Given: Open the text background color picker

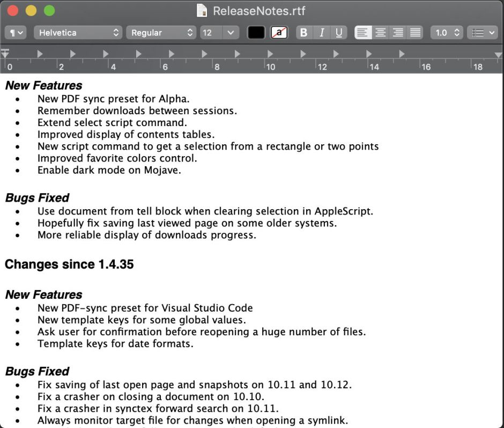Looking at the screenshot, I should click(x=279, y=33).
